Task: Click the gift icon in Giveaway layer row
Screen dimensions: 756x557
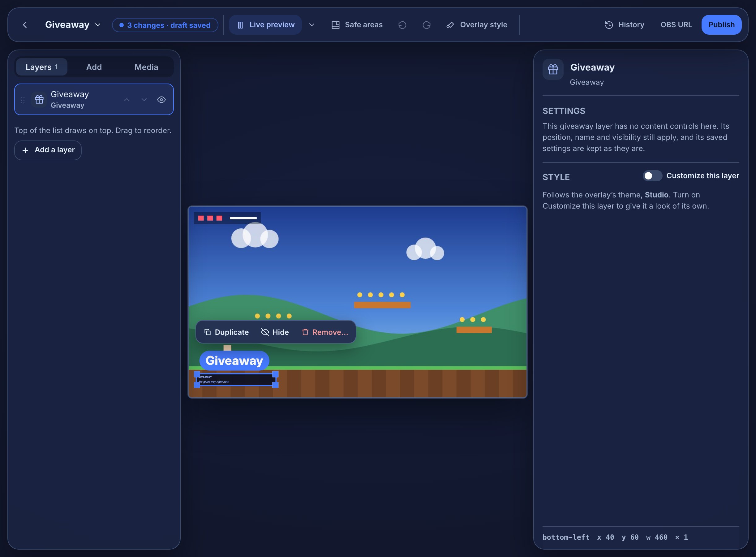Action: (x=39, y=99)
